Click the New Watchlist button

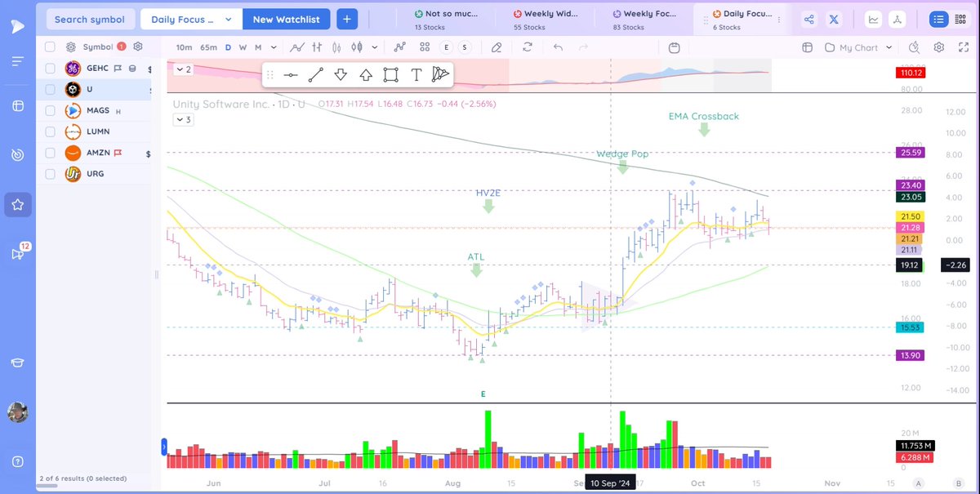[x=286, y=20]
